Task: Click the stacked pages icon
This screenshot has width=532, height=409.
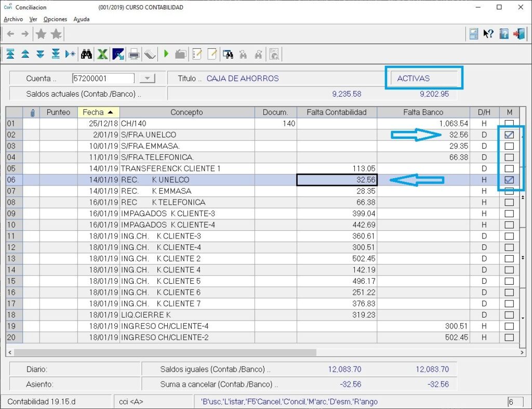Action: 150,54
